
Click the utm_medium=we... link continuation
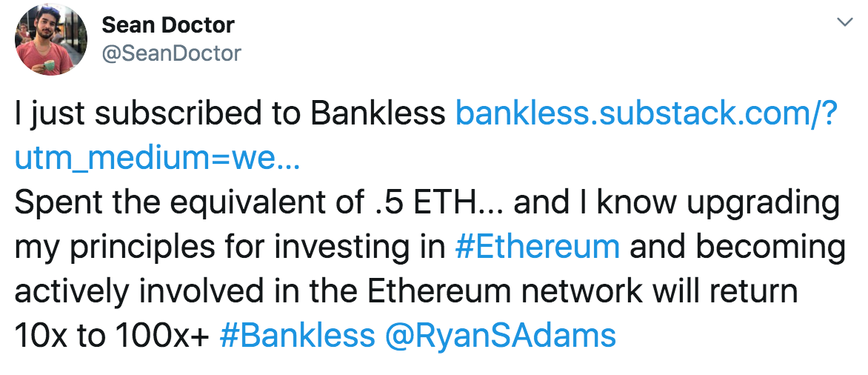click(157, 158)
